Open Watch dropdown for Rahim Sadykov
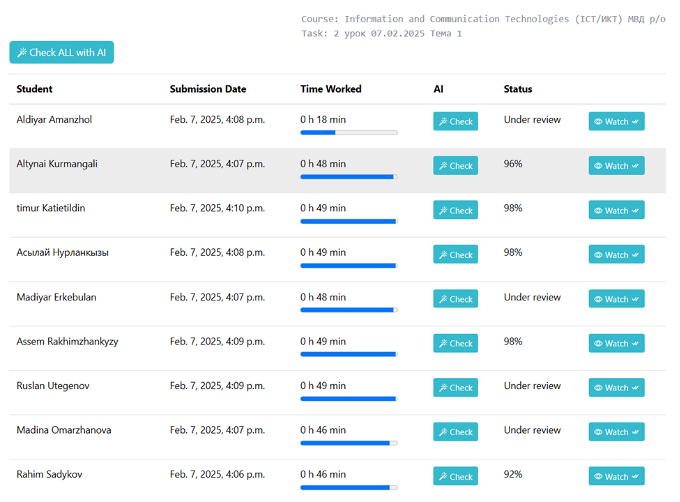The image size is (680, 502). tap(616, 476)
